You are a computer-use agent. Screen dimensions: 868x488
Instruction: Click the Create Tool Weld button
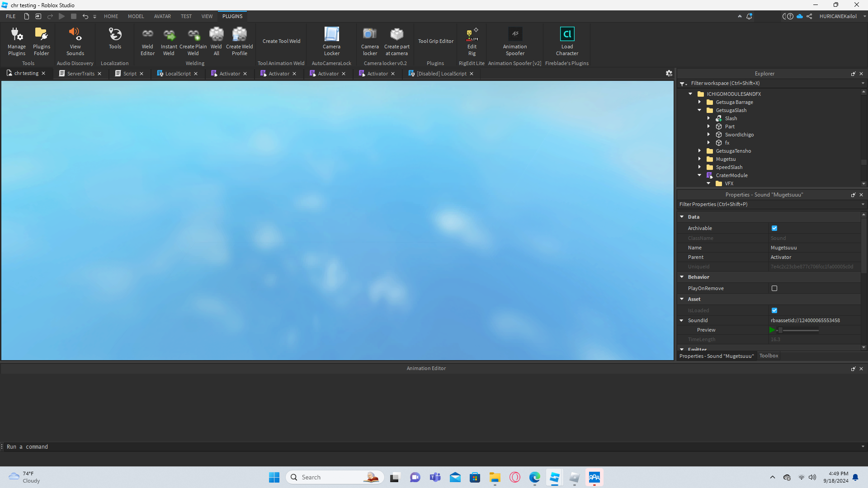[x=281, y=41]
